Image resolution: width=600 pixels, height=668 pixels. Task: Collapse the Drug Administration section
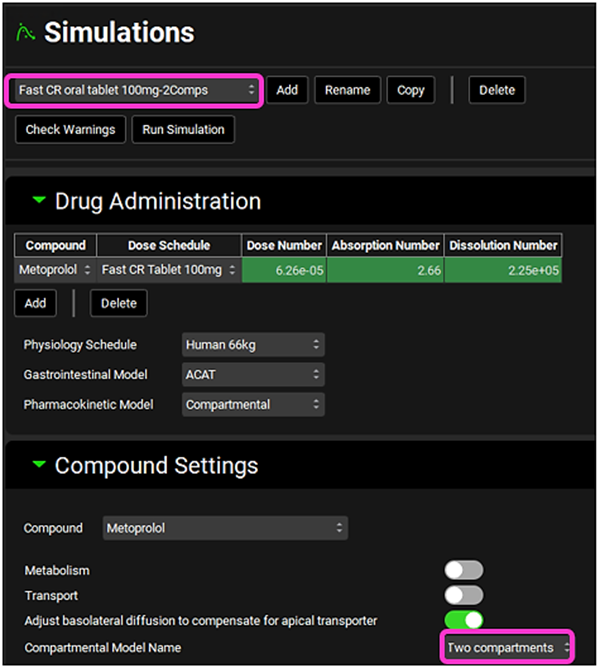point(39,201)
